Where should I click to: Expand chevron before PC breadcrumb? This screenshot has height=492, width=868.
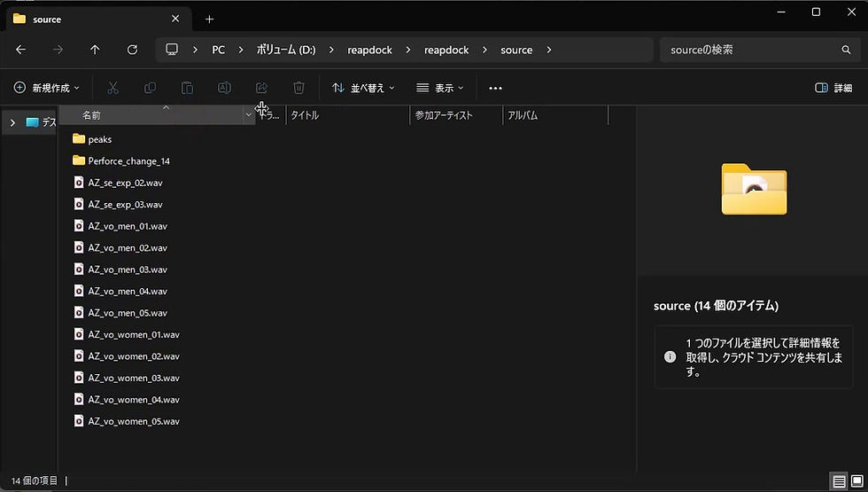[x=195, y=50]
